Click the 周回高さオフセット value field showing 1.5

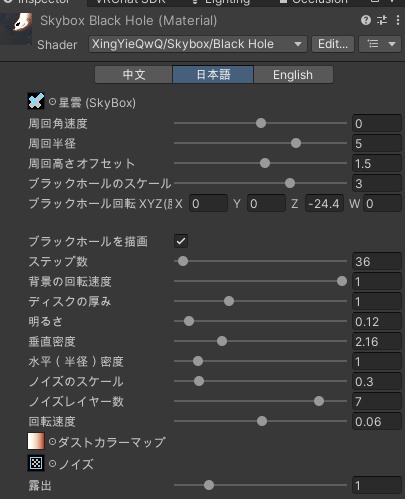tap(377, 164)
